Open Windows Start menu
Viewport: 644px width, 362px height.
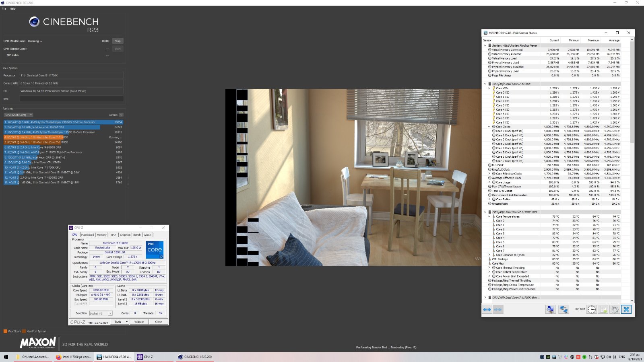tap(6, 357)
